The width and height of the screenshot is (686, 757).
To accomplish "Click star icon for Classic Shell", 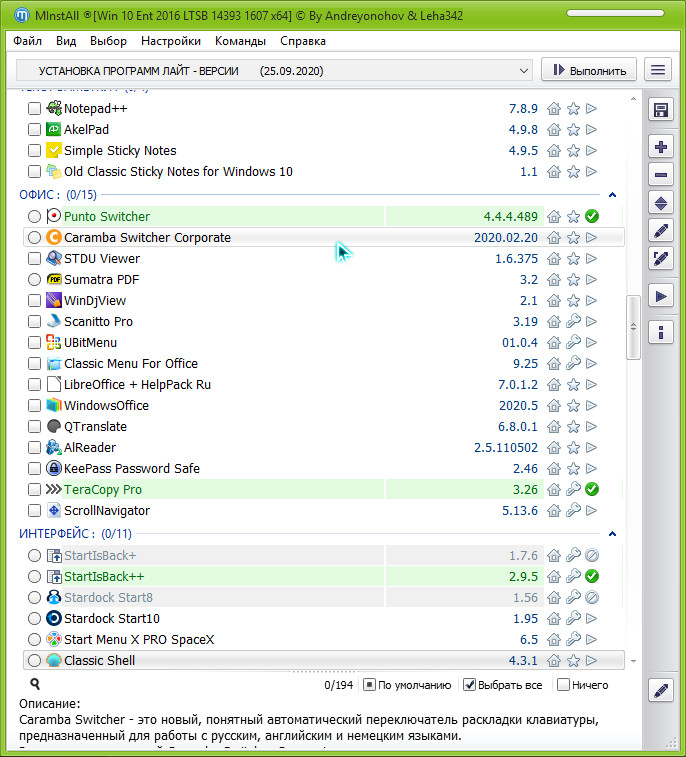I will 573,660.
